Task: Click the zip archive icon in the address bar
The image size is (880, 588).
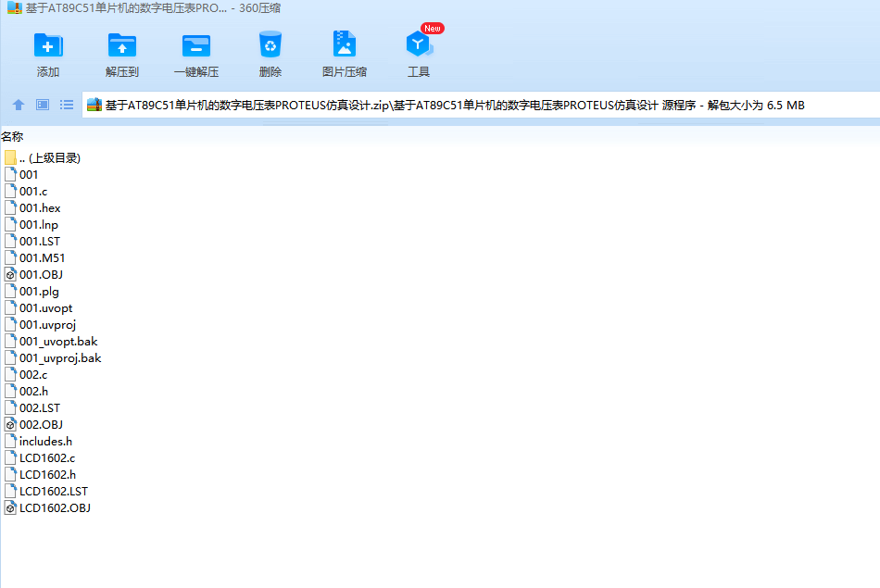Action: click(x=94, y=105)
